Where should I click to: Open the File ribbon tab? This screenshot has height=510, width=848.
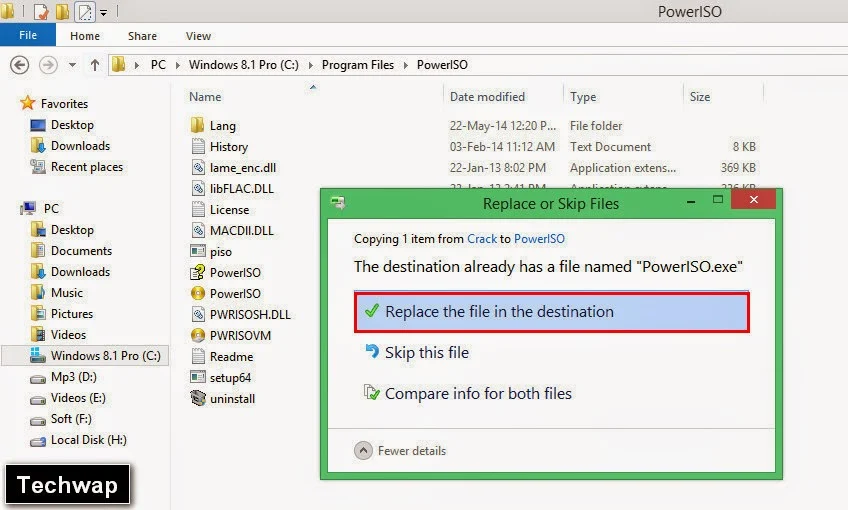(28, 35)
